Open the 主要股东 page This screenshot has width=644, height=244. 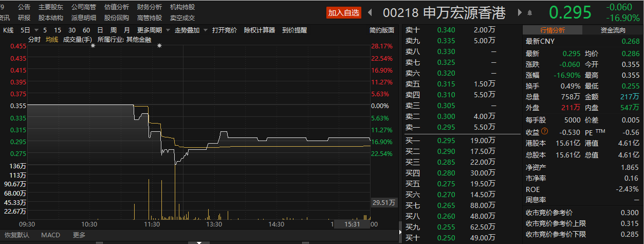click(51, 7)
